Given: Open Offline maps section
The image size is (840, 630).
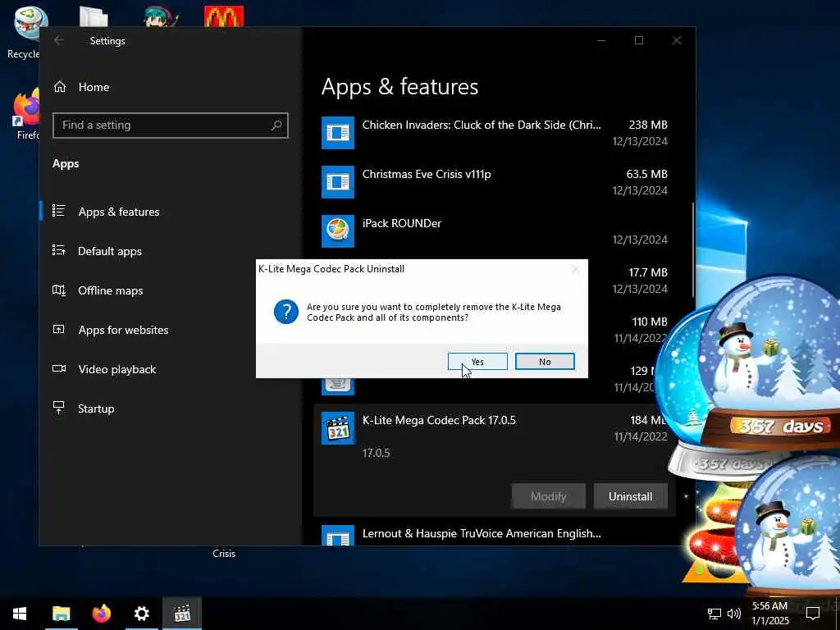Looking at the screenshot, I should 111,290.
